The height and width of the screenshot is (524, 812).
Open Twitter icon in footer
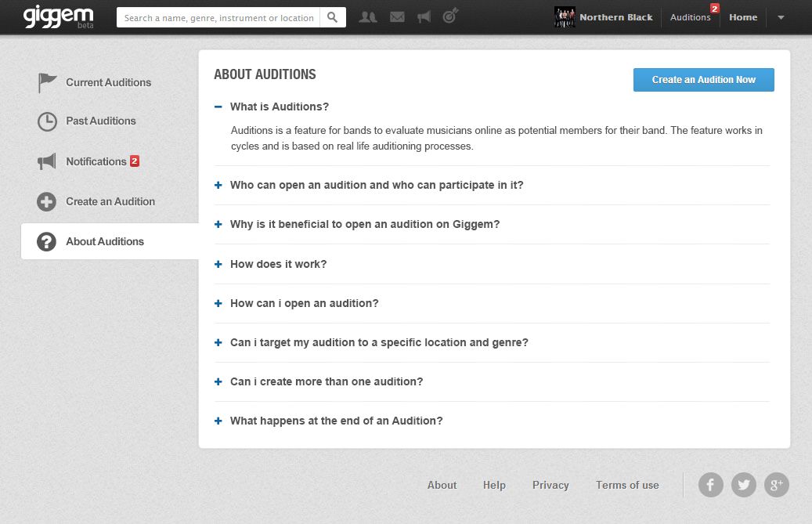point(744,485)
